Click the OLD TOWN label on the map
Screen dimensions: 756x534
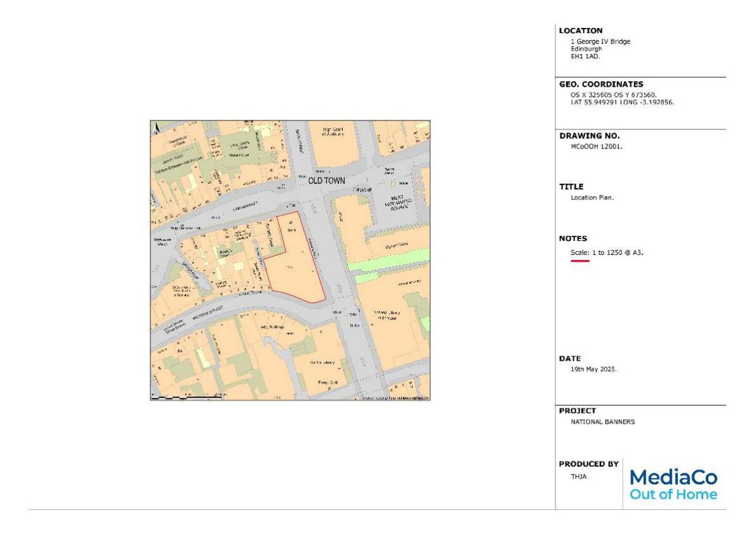(326, 181)
